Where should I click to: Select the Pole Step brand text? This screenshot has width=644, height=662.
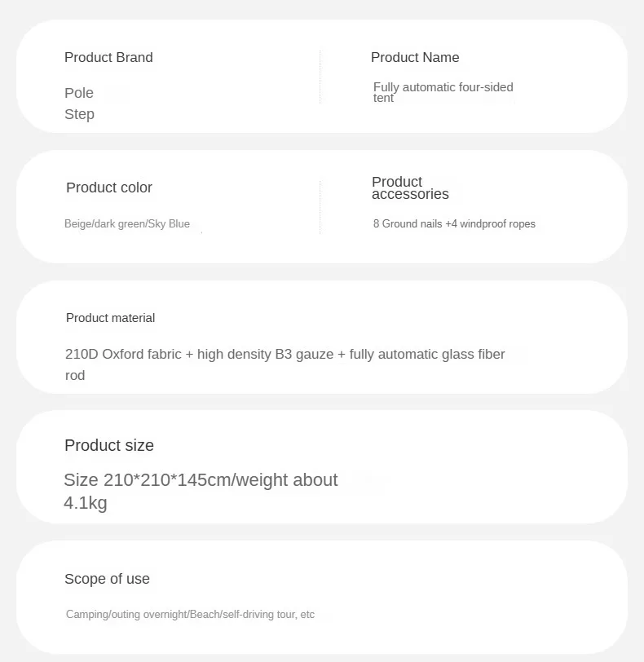point(79,104)
